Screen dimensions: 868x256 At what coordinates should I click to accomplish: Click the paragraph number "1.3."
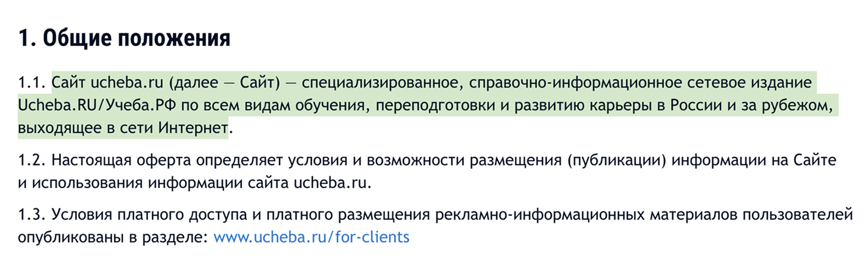pos(32,215)
